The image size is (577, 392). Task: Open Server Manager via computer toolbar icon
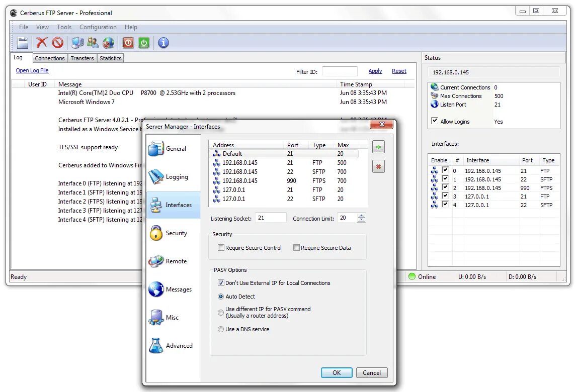[x=77, y=43]
